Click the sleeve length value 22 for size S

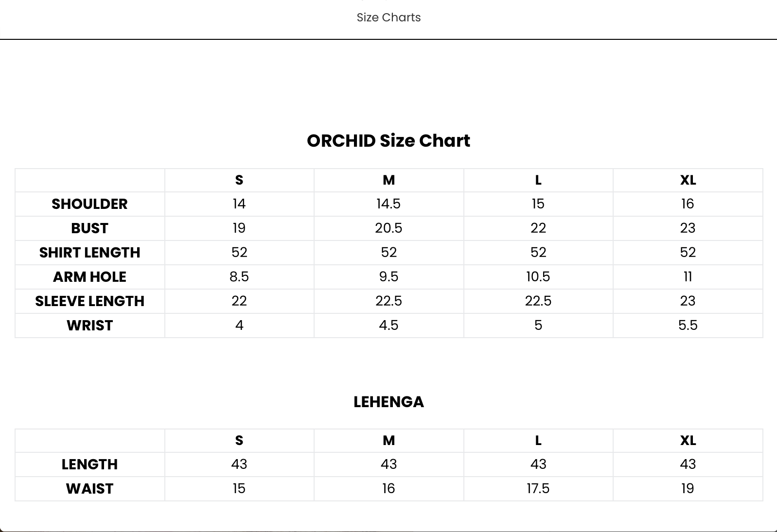[x=239, y=301]
